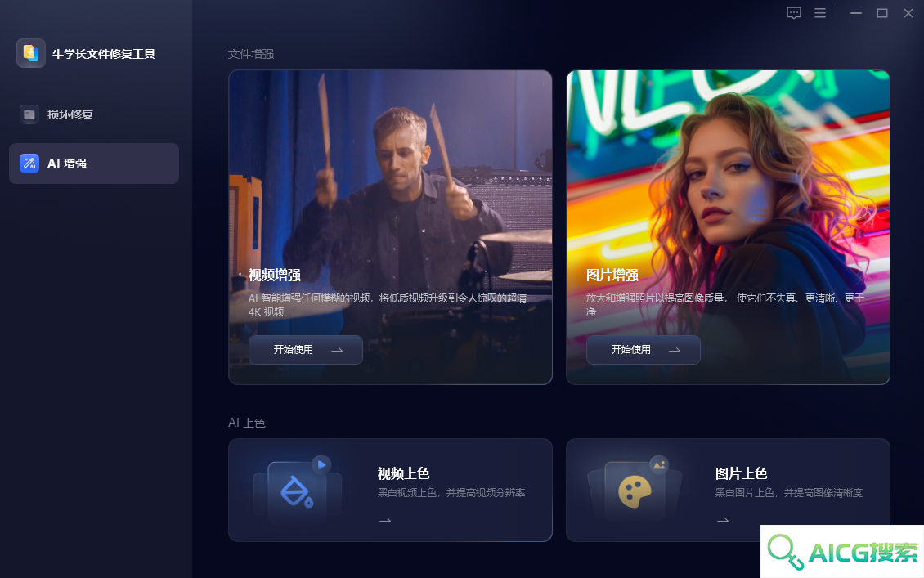Open the feedback message icon
The image size is (924, 578).
tap(794, 13)
